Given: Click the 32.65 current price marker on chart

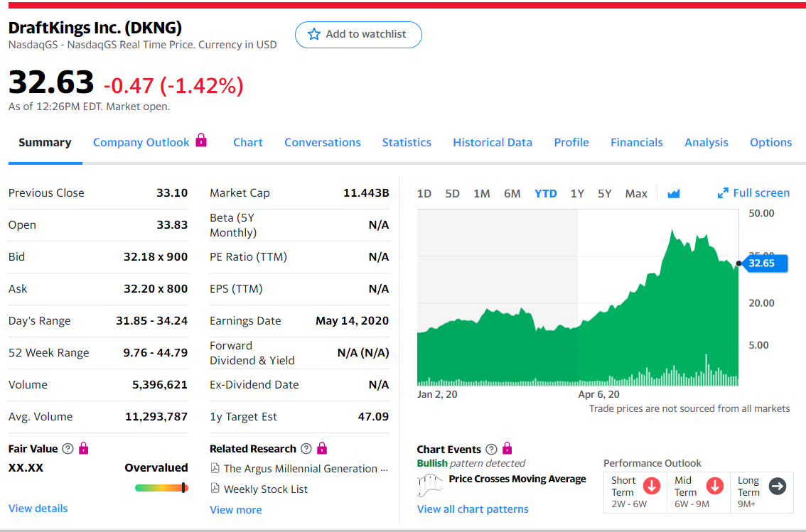Looking at the screenshot, I should tap(764, 264).
